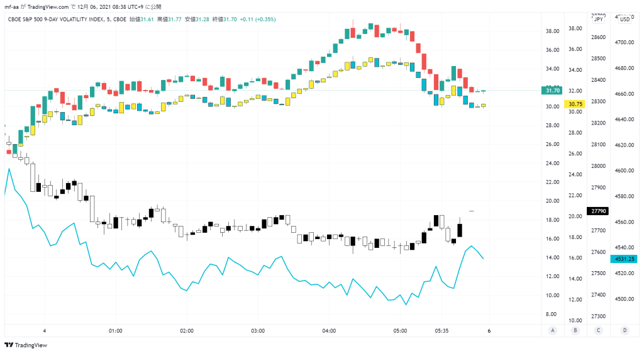Click the 27300 value on JPY scale
Image resolution: width=644 pixels, height=353 pixels.
pyautogui.click(x=599, y=317)
